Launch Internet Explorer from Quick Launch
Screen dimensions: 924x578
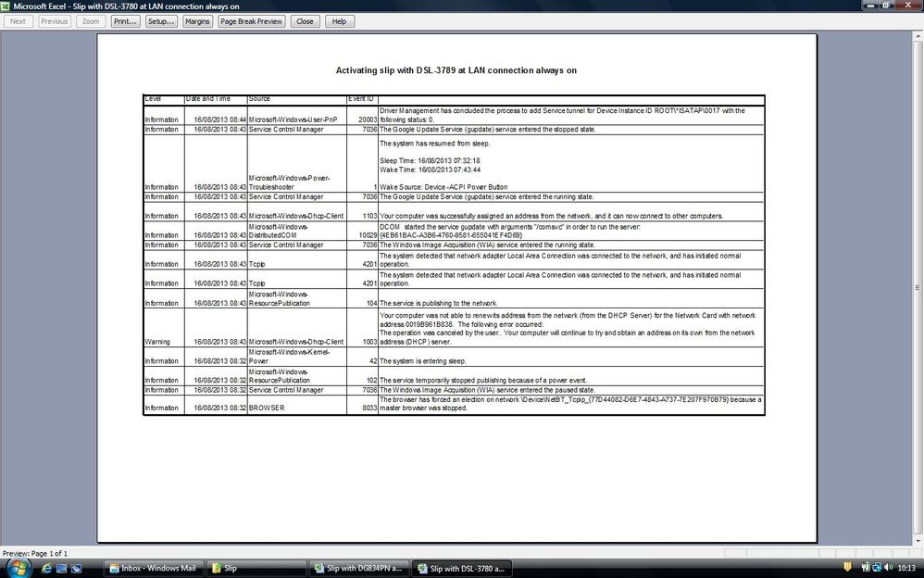pyautogui.click(x=46, y=568)
